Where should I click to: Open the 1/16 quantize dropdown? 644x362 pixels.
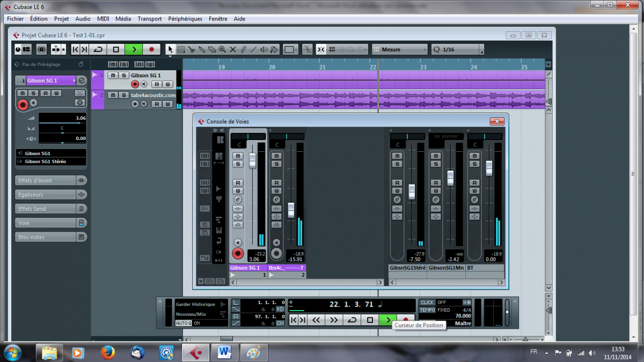[x=458, y=49]
